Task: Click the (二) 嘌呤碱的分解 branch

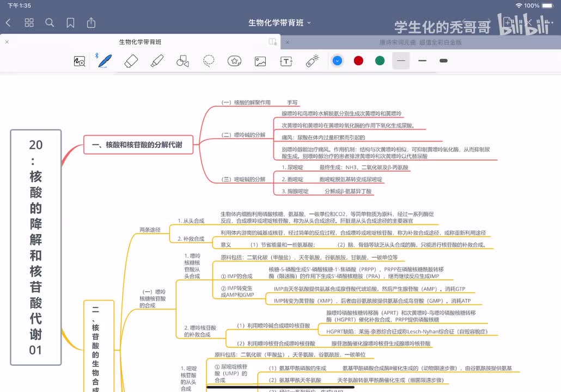Action: pos(243,135)
